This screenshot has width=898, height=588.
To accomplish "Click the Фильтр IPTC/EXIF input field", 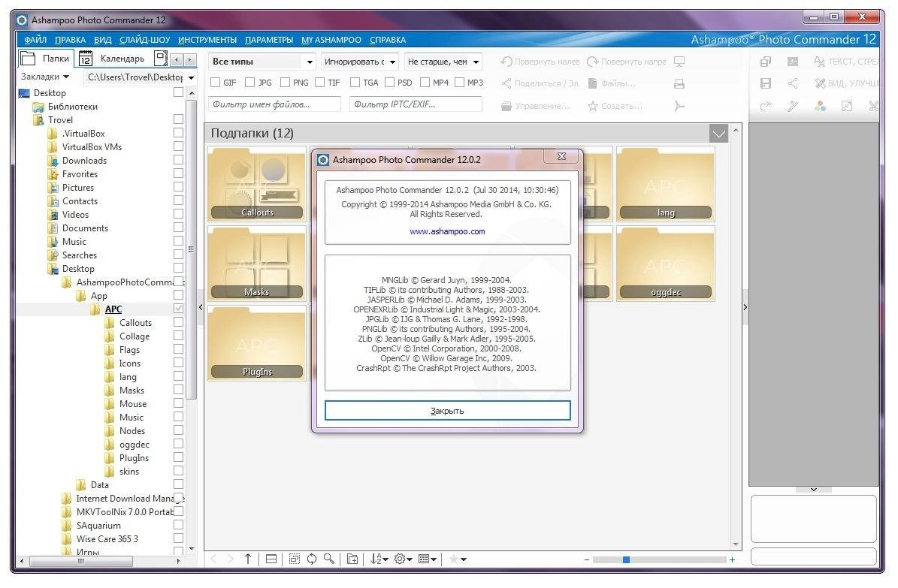I will (x=416, y=104).
